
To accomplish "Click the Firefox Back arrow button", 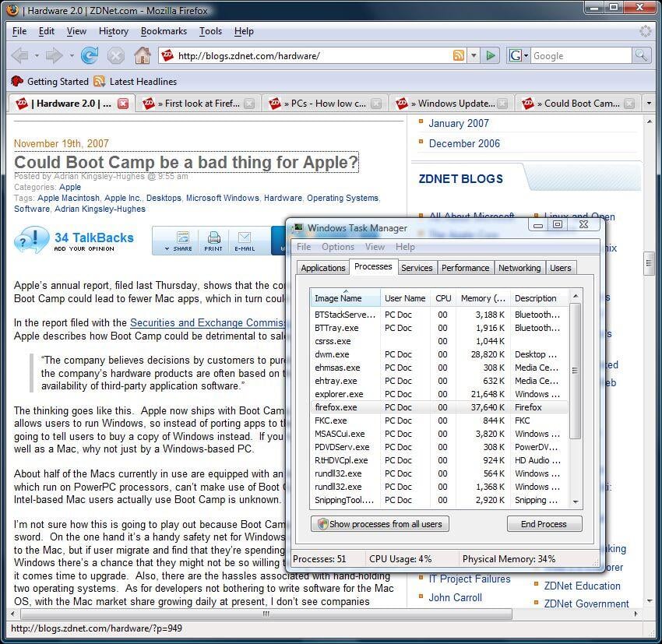I will [x=20, y=56].
